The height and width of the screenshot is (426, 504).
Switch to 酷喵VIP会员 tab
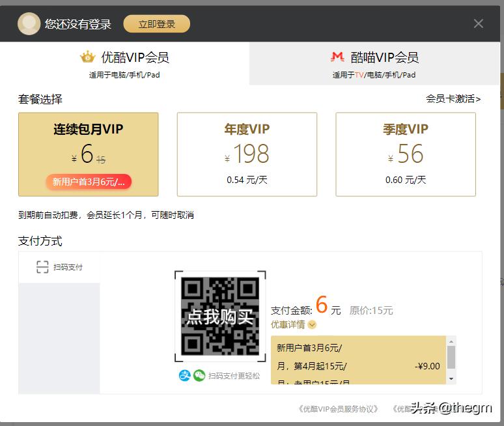[x=374, y=64]
